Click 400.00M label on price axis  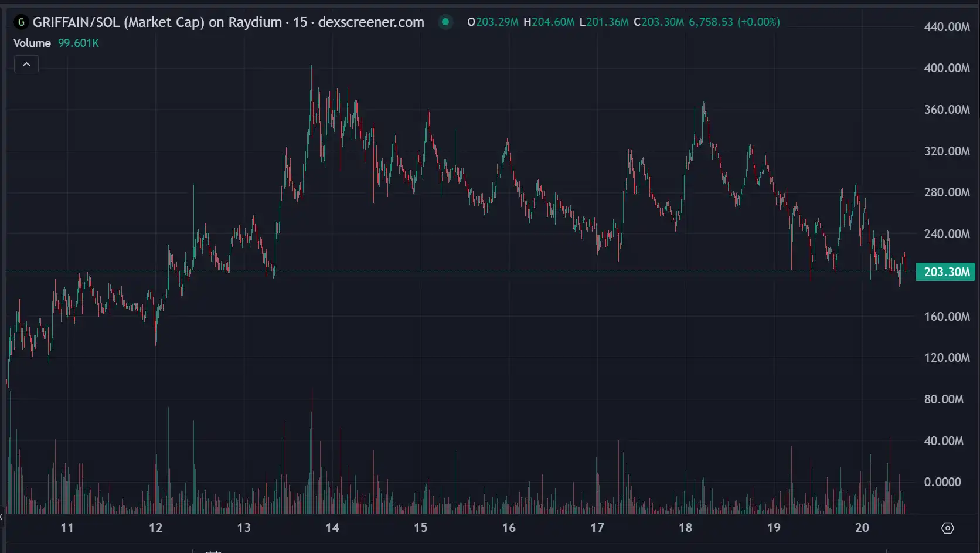click(947, 68)
